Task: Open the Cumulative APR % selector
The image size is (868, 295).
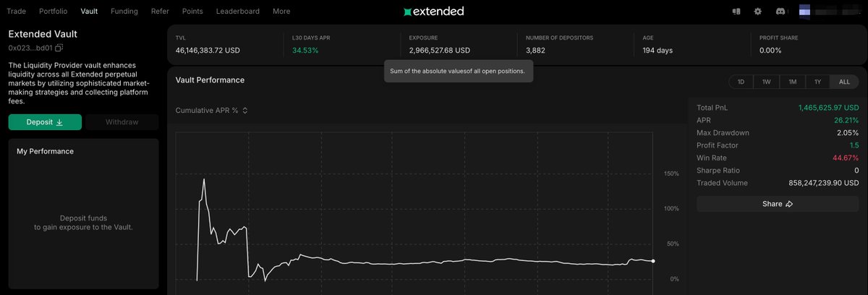Action: point(212,111)
